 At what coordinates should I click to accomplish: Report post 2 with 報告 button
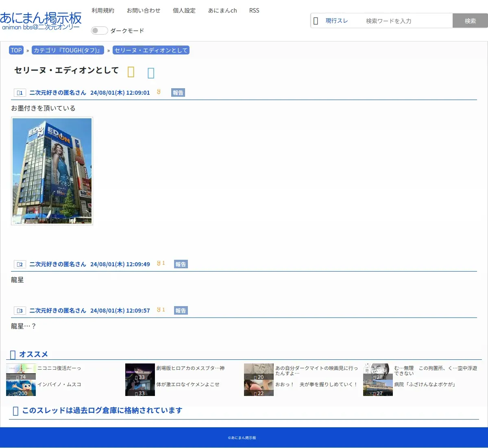tap(181, 264)
